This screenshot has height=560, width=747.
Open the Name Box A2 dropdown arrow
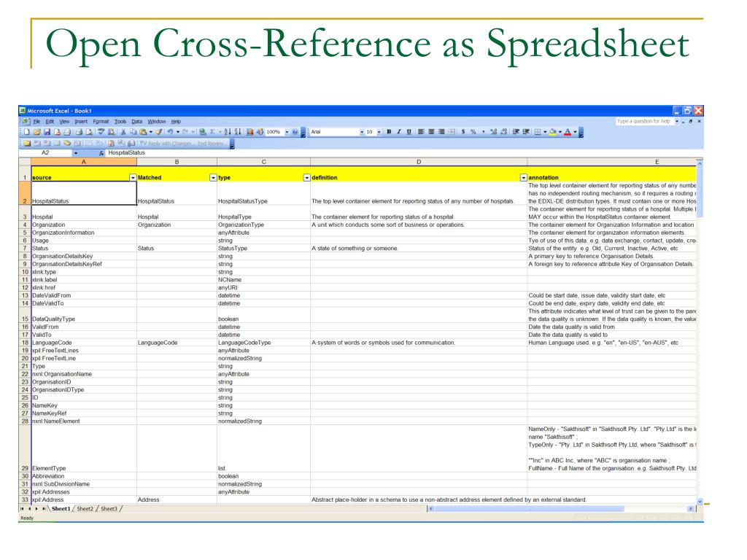tap(76, 153)
